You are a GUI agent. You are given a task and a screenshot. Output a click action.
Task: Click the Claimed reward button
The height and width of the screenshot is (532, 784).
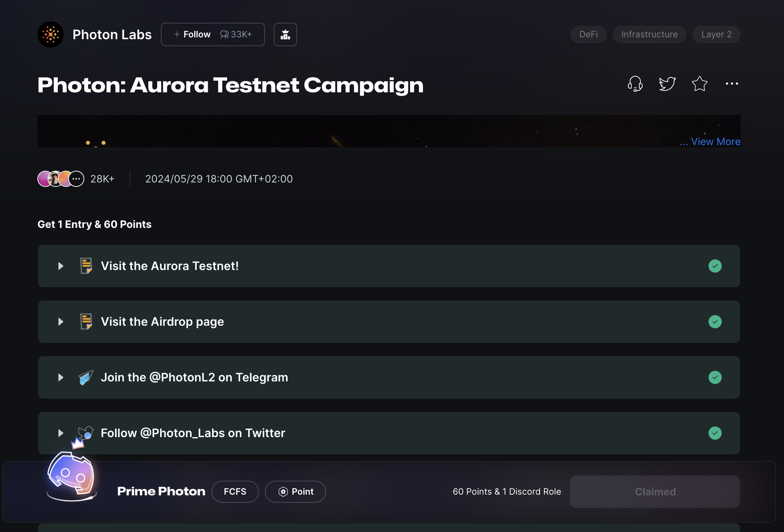coord(655,492)
